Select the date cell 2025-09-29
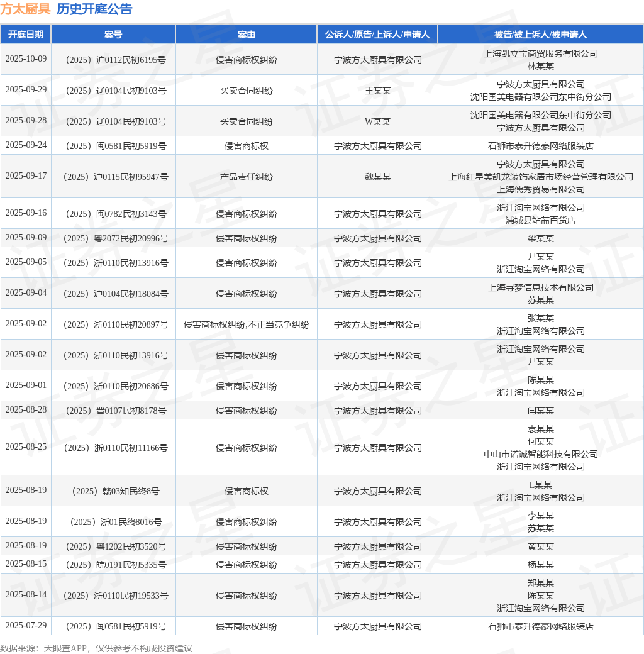This screenshot has height=654, width=644. click(26, 90)
